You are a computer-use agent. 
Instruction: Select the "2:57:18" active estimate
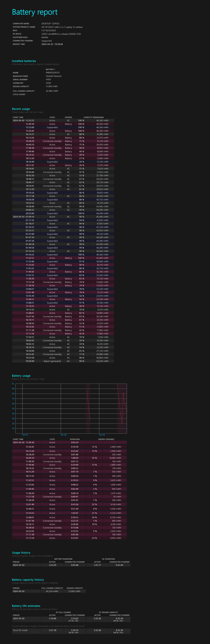pyautogui.click(x=52, y=630)
